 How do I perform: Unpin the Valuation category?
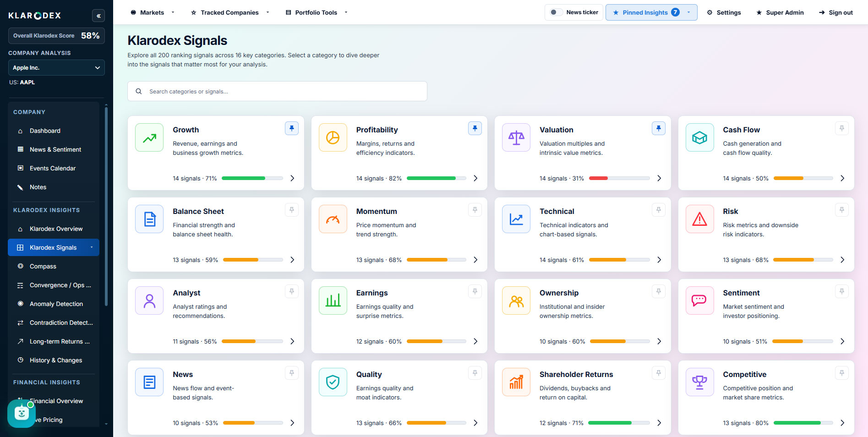[x=659, y=128]
